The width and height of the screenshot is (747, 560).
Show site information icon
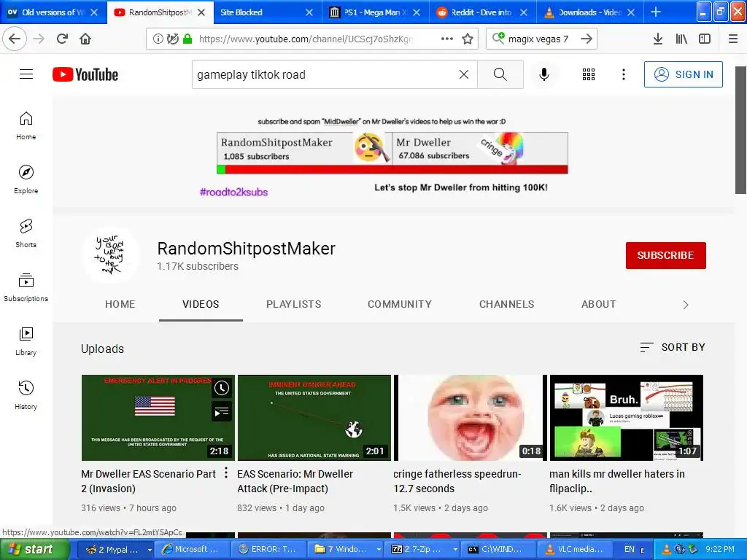pos(158,39)
